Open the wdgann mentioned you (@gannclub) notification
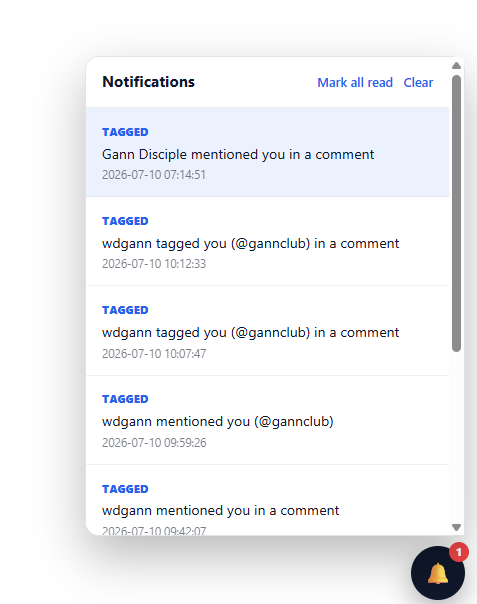477x604 pixels. tap(267, 420)
